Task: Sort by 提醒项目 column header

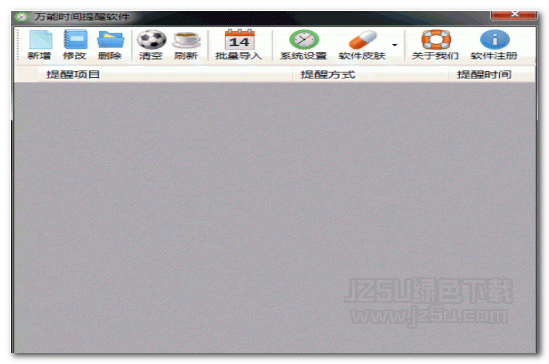Action: pyautogui.click(x=153, y=74)
